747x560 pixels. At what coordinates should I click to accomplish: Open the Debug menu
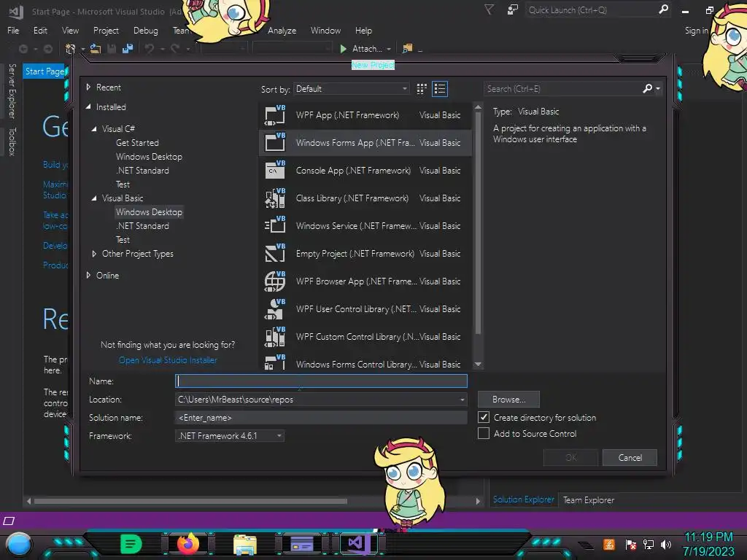(x=146, y=31)
